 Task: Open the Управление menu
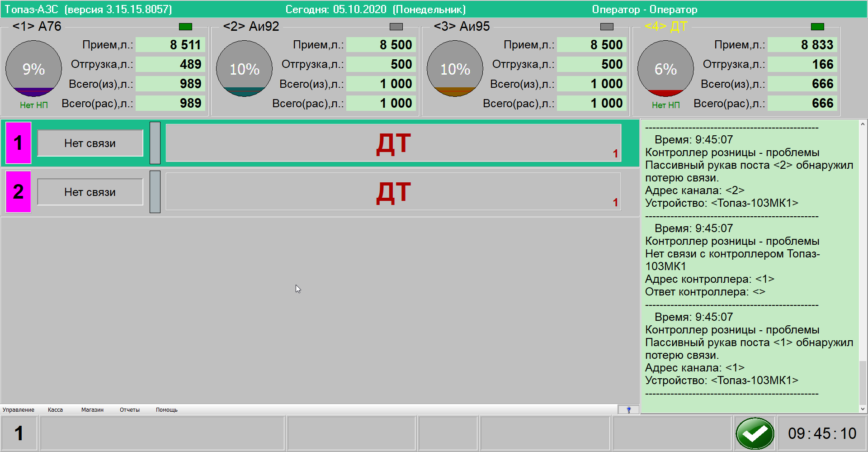[19, 410]
